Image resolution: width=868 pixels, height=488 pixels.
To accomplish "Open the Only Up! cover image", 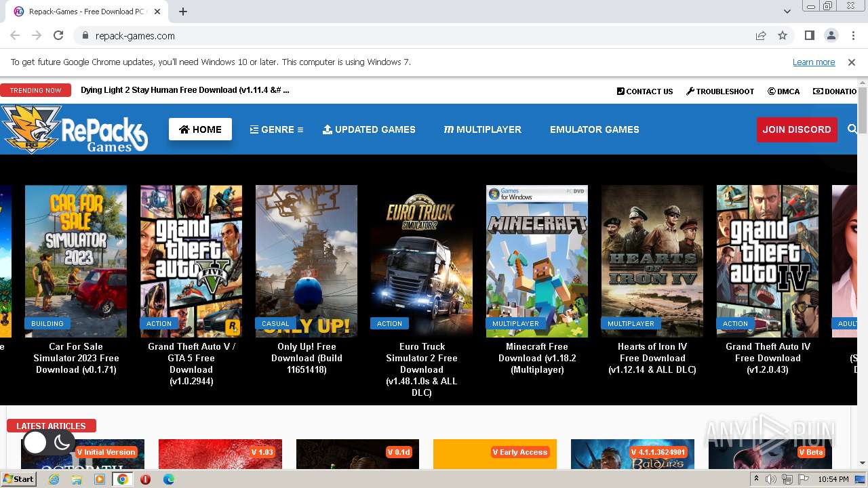I will pyautogui.click(x=307, y=261).
